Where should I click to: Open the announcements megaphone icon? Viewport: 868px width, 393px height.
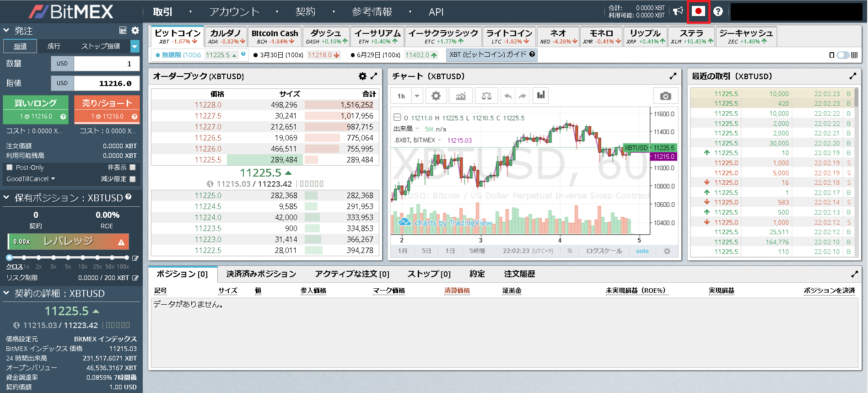coord(678,11)
